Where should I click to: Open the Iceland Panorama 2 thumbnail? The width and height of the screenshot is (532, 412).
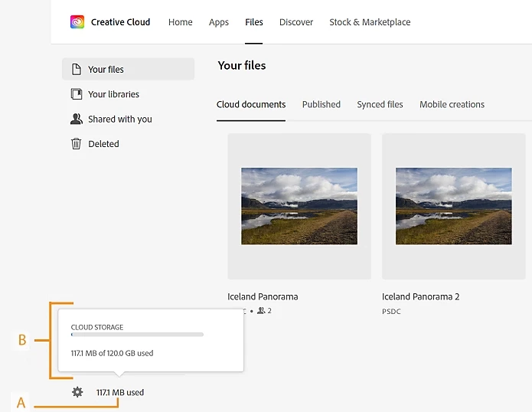click(x=454, y=206)
